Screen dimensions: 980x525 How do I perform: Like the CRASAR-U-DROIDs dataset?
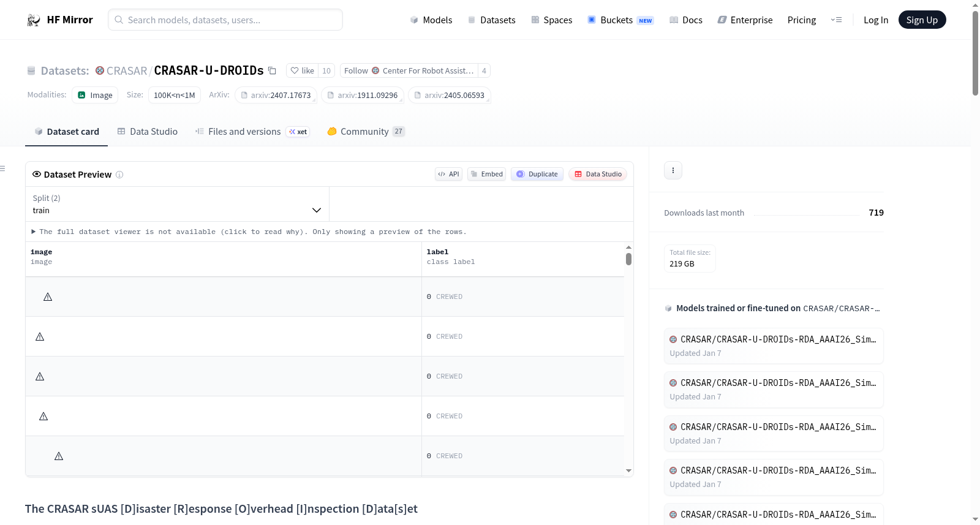302,70
